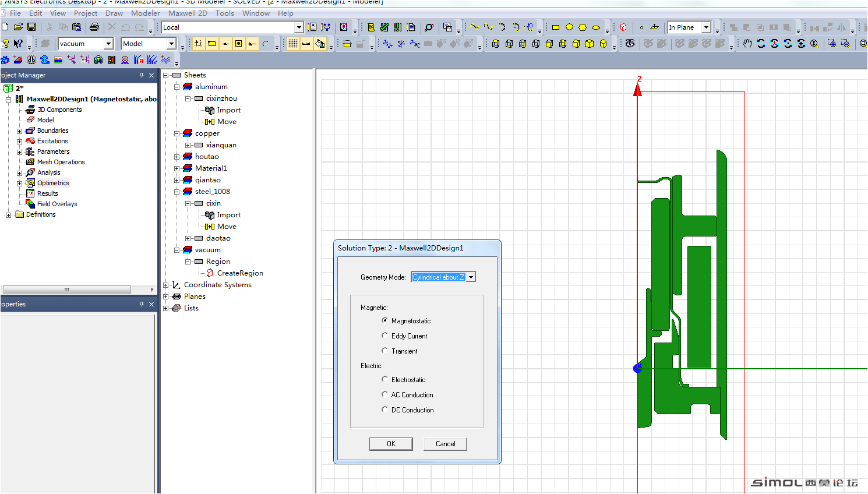Open the Modeler menu
Screen dimensions: 868x494
point(146,13)
